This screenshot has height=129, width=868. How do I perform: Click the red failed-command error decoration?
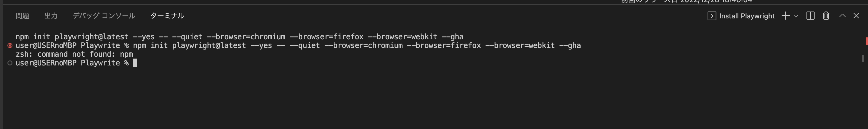(x=10, y=45)
